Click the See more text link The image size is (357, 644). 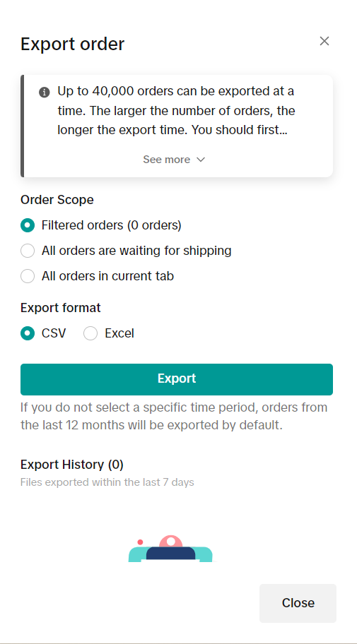(167, 160)
